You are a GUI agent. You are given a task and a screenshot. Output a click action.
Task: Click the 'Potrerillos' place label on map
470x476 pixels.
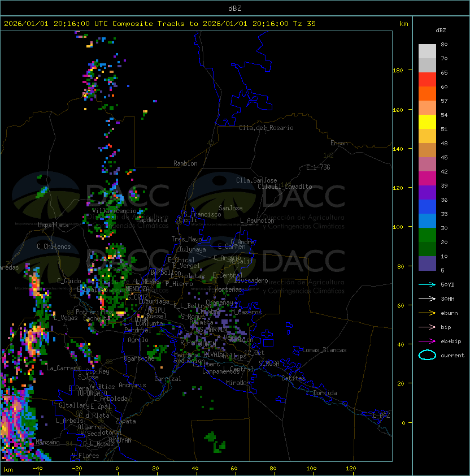(94, 312)
